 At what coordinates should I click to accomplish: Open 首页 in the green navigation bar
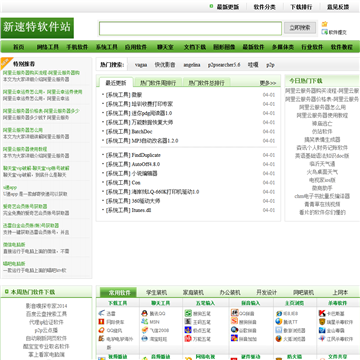(x=19, y=47)
